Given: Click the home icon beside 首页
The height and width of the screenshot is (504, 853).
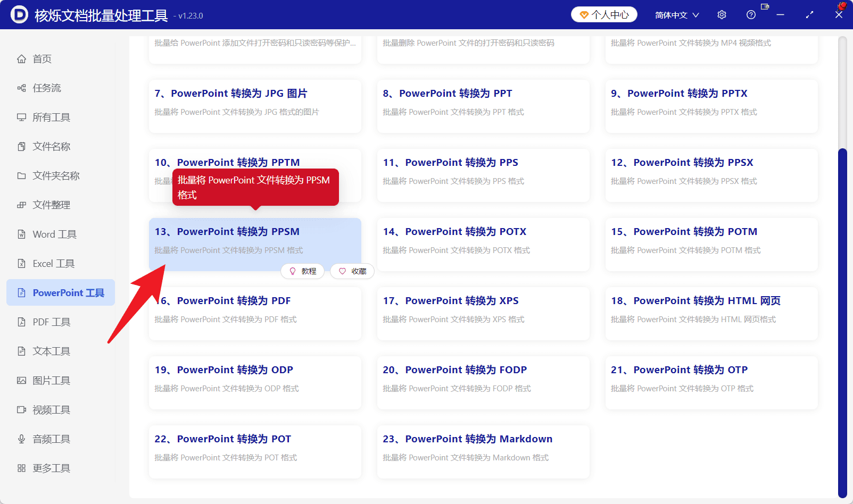Looking at the screenshot, I should point(21,59).
